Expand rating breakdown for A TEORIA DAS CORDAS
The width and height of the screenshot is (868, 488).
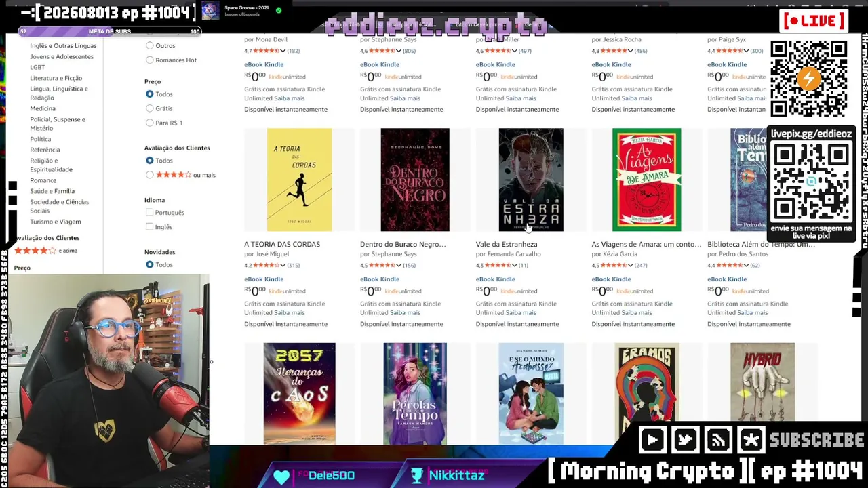pyautogui.click(x=282, y=266)
